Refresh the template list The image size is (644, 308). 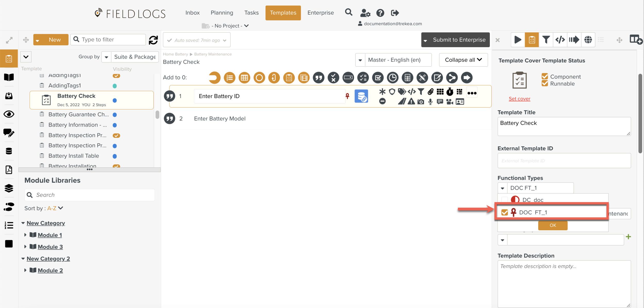(153, 40)
